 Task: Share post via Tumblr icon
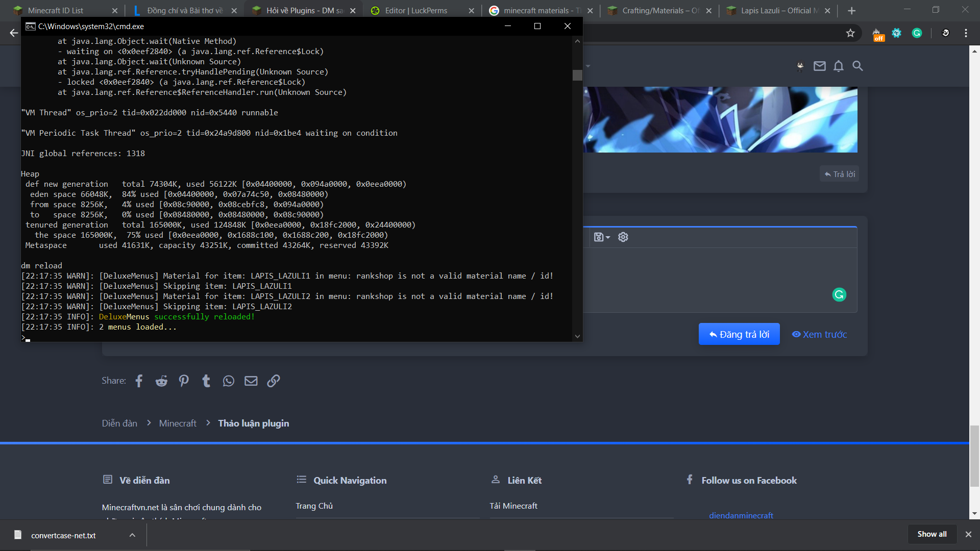tap(206, 381)
